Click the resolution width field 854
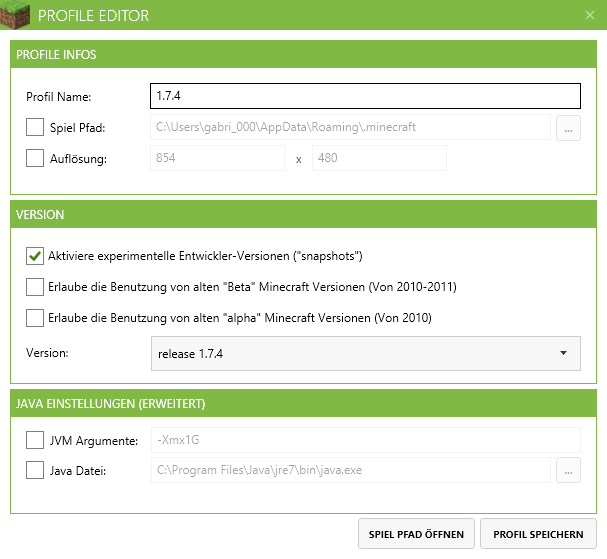This screenshot has height=559, width=607. (x=218, y=158)
